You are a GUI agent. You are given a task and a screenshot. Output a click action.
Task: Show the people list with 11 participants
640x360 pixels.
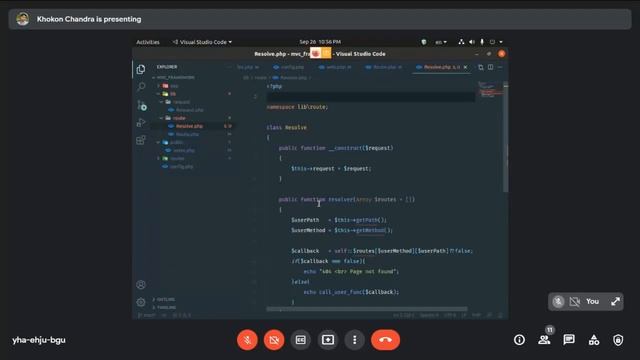point(544,340)
